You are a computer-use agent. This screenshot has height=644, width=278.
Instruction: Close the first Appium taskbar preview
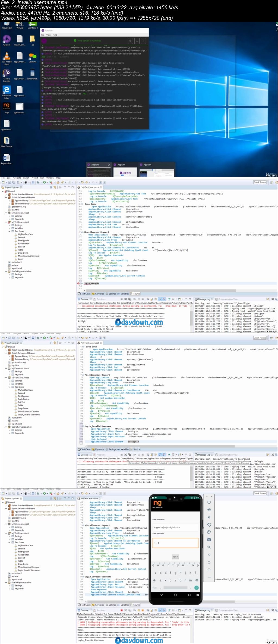pyautogui.click(x=109, y=165)
